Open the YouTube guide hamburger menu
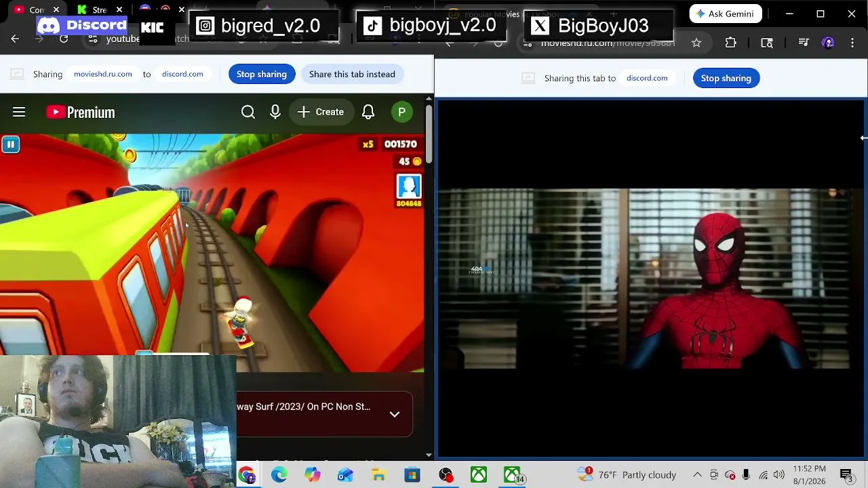 click(x=19, y=112)
